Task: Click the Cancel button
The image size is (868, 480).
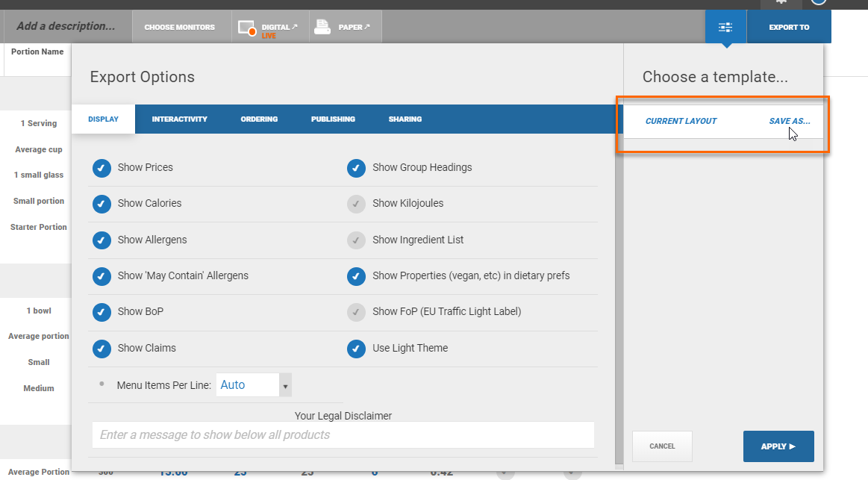Action: point(662,446)
